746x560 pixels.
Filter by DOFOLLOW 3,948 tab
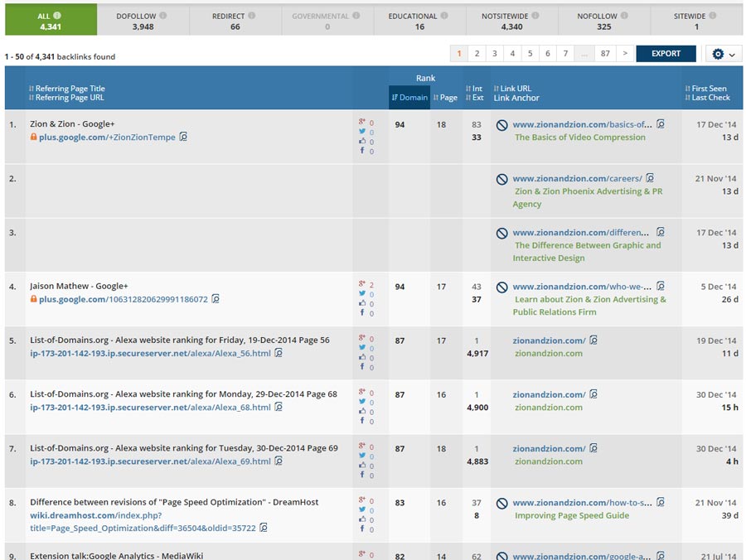click(x=143, y=20)
